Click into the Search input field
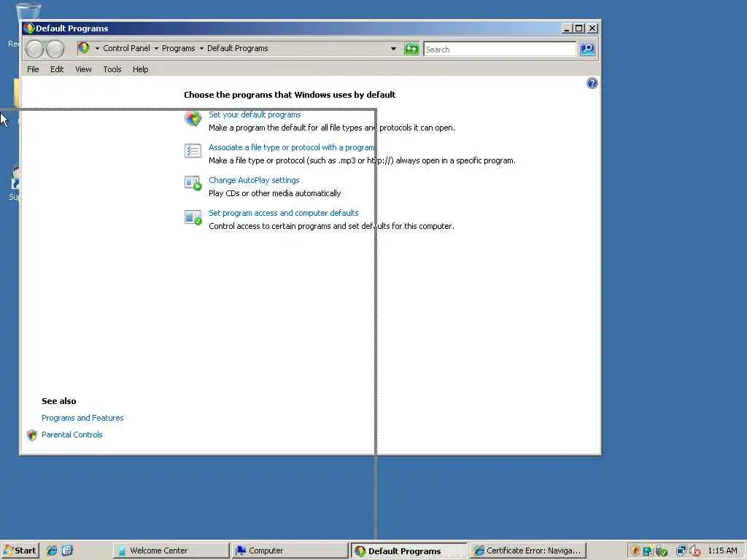Image resolution: width=747 pixels, height=560 pixels. [500, 49]
